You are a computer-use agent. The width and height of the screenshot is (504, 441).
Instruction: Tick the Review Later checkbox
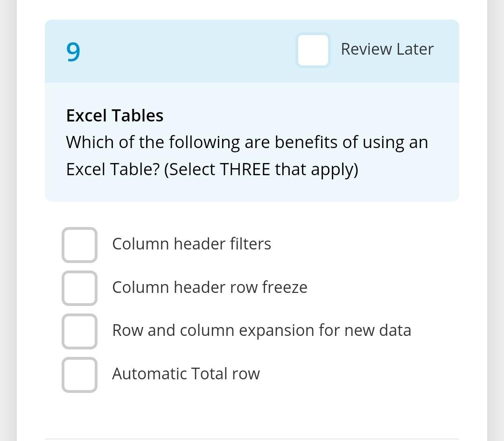pos(313,50)
